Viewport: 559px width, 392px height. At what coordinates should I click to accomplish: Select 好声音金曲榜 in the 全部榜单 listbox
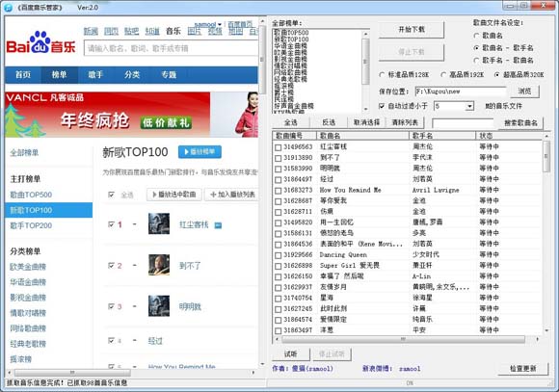click(294, 106)
